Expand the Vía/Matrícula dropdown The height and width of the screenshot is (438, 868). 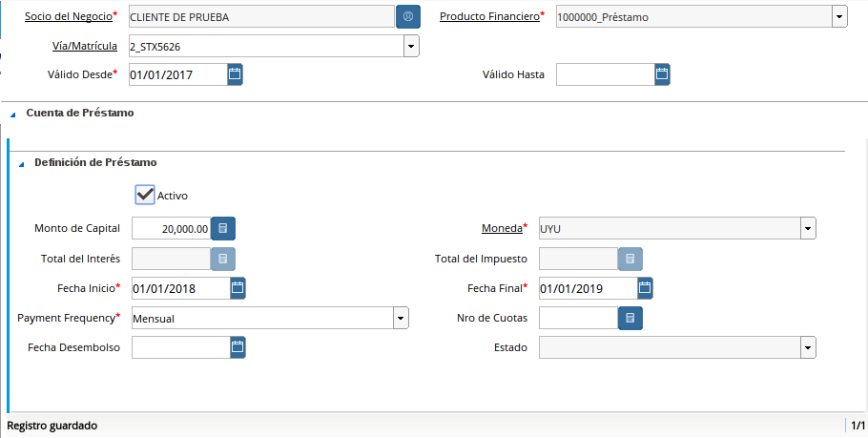pyautogui.click(x=410, y=46)
